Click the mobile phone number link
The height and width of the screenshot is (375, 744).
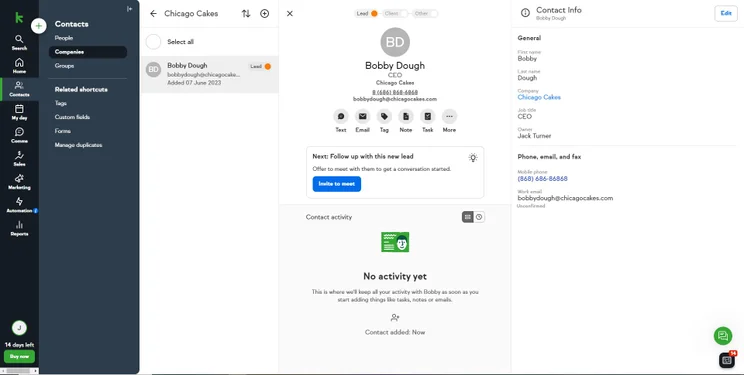pyautogui.click(x=542, y=179)
